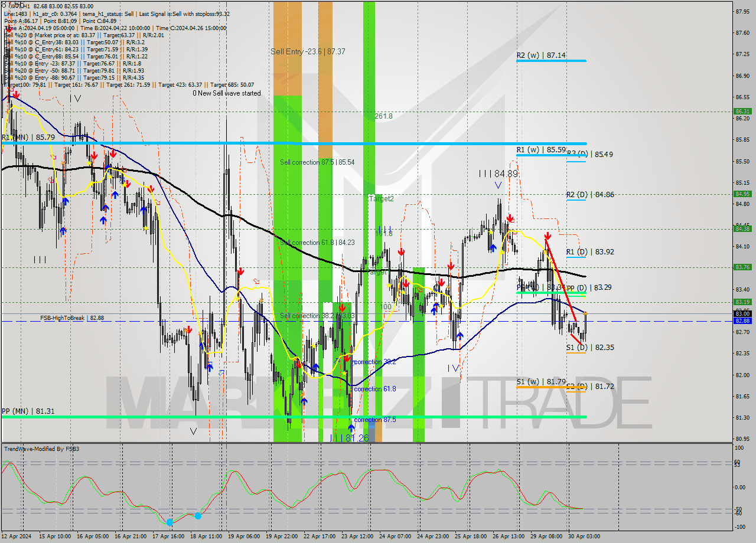Click the 'TrendWave-Modified By FSB3' indicator title
Screen dimensions: 756x543
point(41,449)
